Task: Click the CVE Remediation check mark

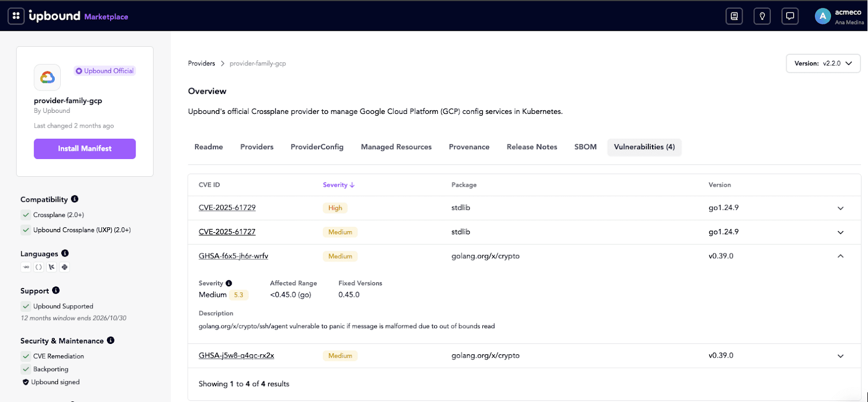Action: click(25, 356)
